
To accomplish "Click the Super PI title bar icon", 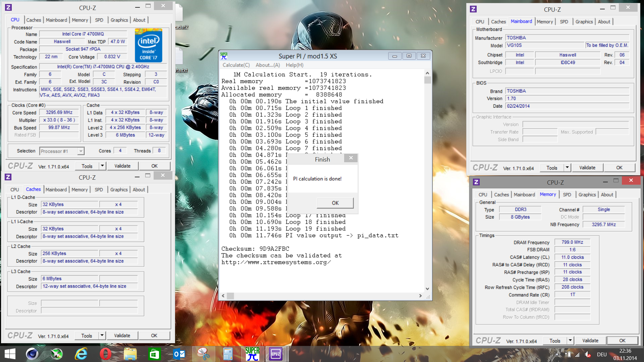I will click(224, 56).
